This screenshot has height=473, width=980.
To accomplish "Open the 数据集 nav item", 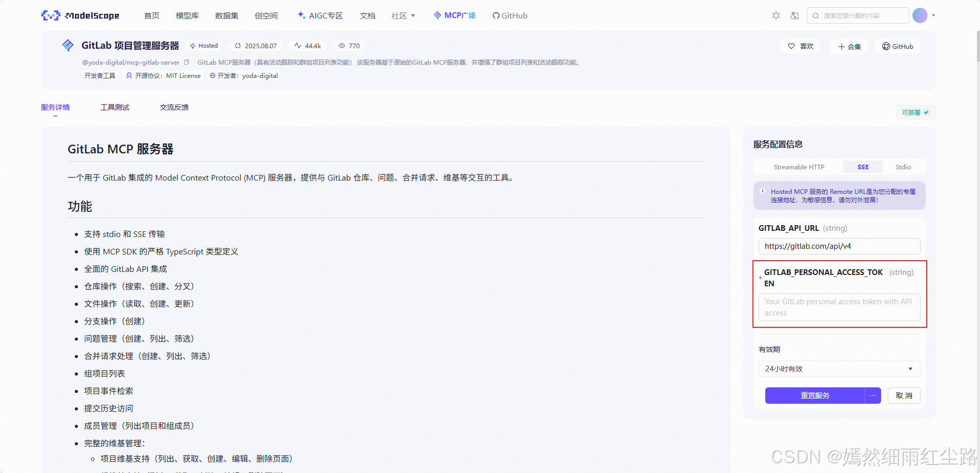I will tap(227, 15).
